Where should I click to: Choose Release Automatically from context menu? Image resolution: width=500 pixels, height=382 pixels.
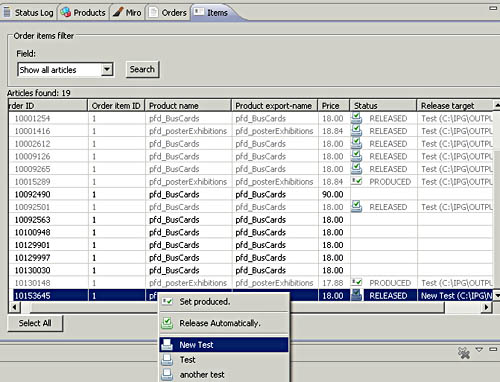click(224, 323)
